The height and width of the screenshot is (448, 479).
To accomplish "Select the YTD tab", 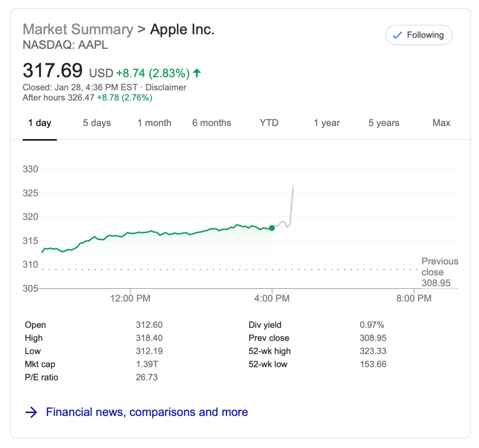I will pos(269,123).
